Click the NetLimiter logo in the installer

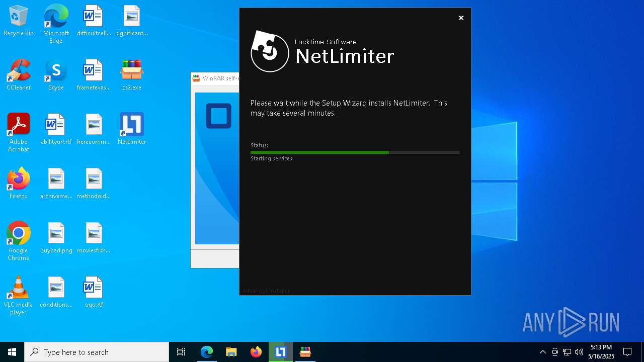click(x=270, y=51)
